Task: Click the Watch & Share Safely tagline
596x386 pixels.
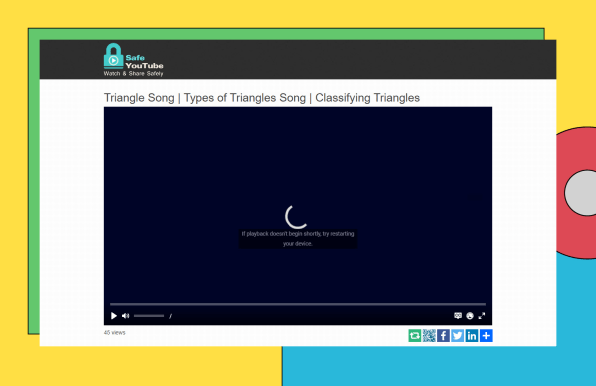Action: point(133,73)
